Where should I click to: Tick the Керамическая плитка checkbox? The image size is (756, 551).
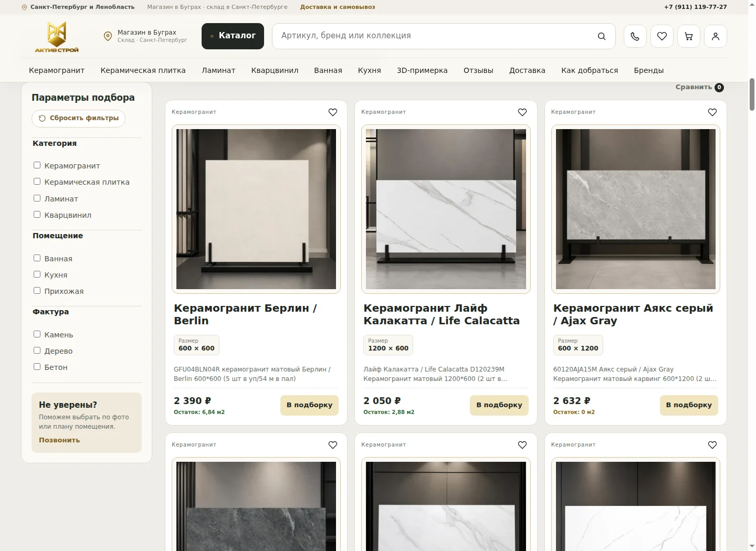click(x=37, y=182)
